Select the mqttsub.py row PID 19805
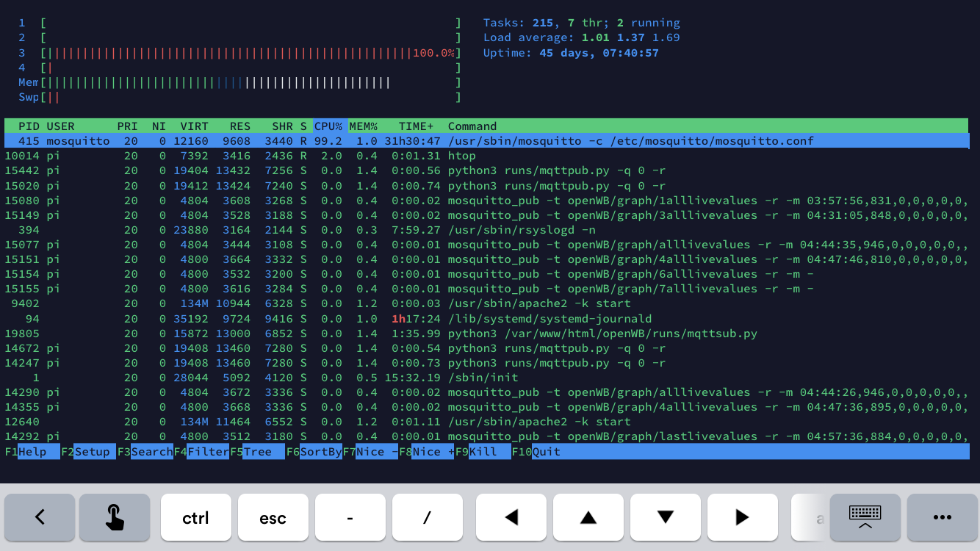This screenshot has height=551, width=980. (x=486, y=334)
